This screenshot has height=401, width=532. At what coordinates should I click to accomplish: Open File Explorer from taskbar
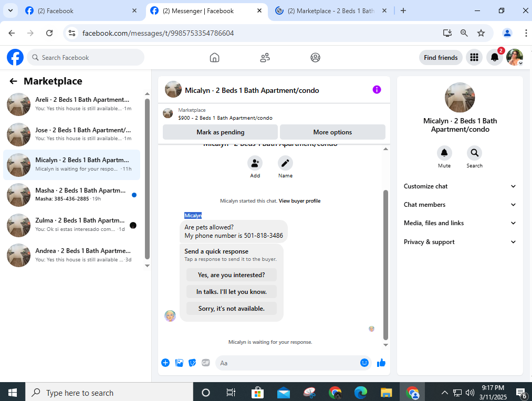click(386, 393)
